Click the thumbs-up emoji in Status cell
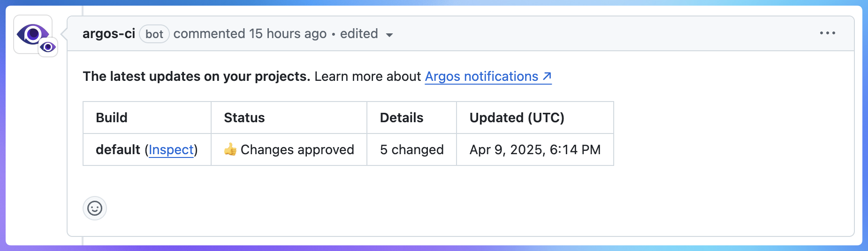 pos(230,149)
